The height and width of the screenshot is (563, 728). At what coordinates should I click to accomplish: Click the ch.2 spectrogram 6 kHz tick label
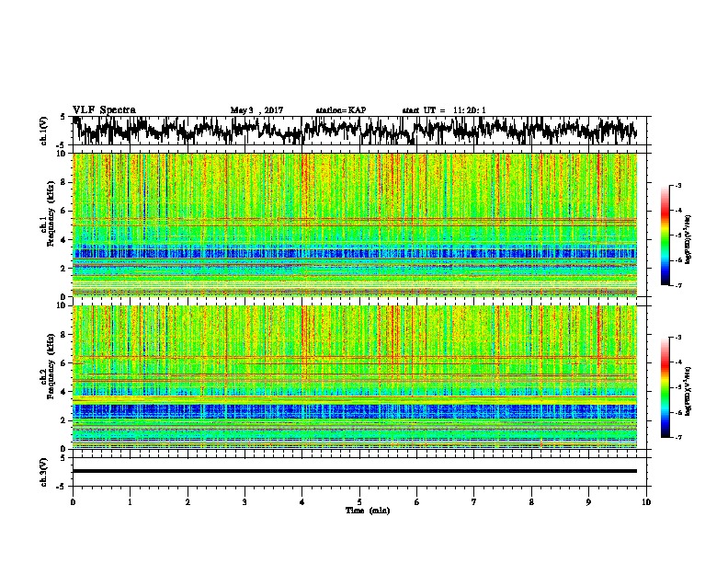click(64, 363)
